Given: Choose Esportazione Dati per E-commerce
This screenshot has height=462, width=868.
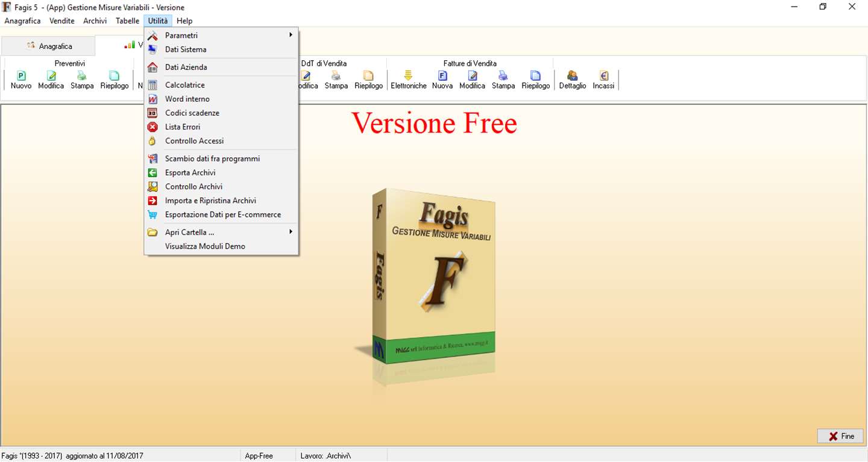Looking at the screenshot, I should 221,214.
